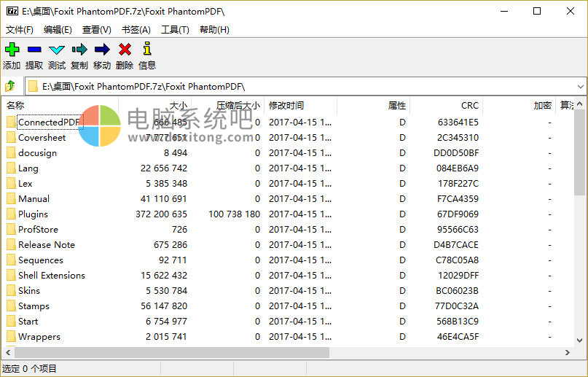Click the green Add (添加) plus icon

tap(12, 49)
